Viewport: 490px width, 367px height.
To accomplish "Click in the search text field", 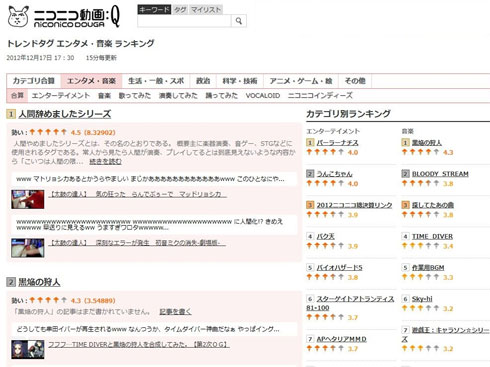I will pyautogui.click(x=184, y=21).
